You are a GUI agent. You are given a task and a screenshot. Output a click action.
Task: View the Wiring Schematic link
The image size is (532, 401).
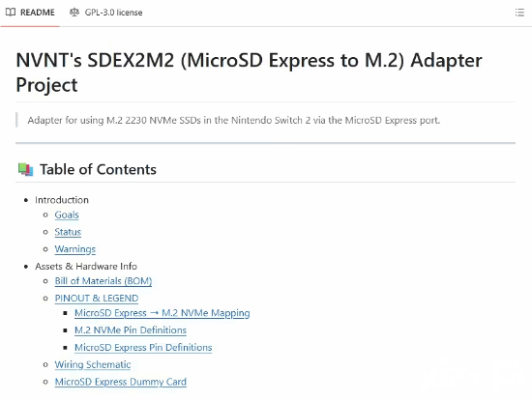click(93, 364)
